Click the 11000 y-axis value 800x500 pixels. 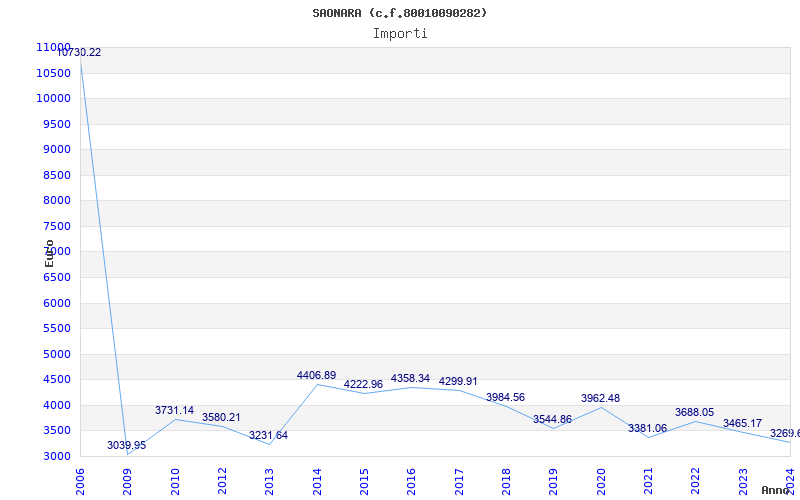coord(53,47)
